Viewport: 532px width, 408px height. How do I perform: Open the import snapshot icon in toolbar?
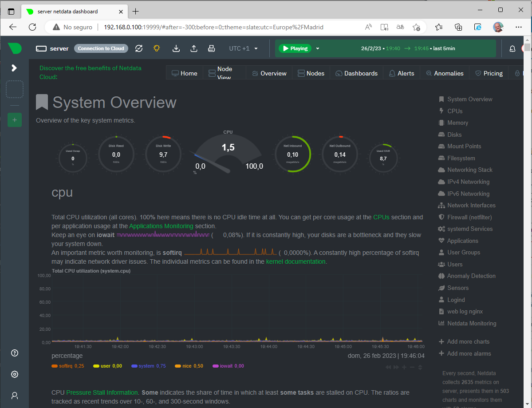(176, 48)
